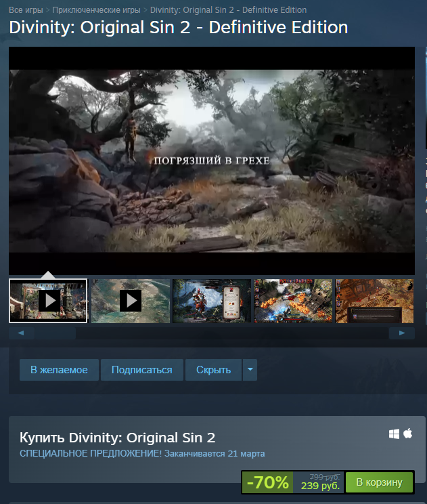The width and height of the screenshot is (427, 504).
Task: Expand the dropdown arrow next to 'Скрыть'
Action: point(250,370)
